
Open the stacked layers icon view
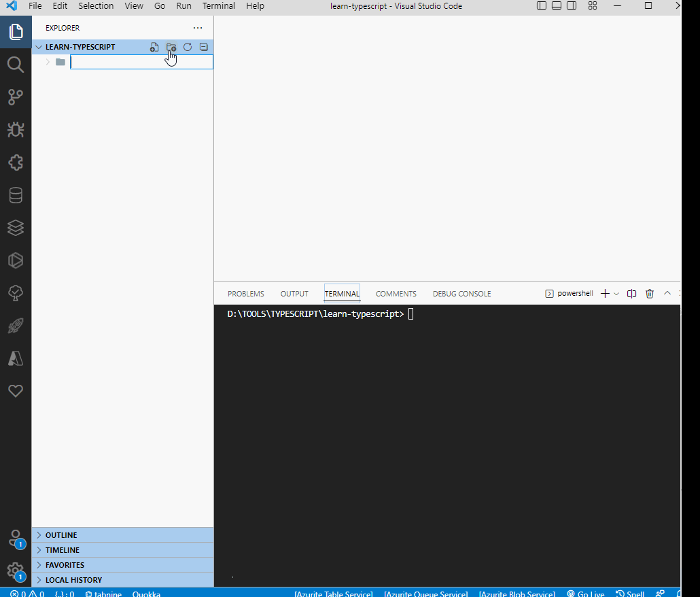point(16,228)
